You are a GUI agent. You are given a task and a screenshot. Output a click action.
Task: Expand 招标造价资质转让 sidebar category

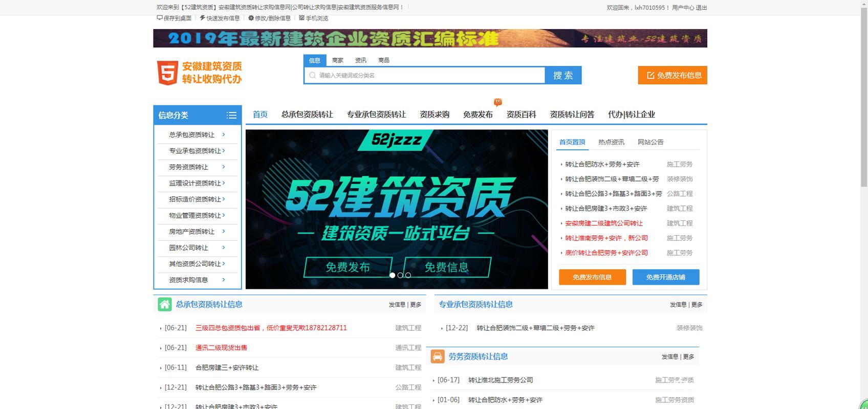(x=198, y=199)
